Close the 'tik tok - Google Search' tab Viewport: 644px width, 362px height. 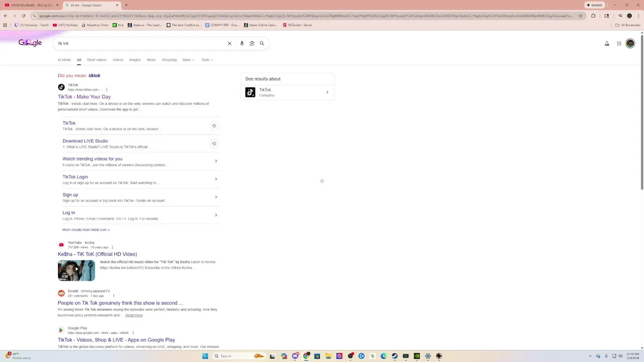(117, 5)
